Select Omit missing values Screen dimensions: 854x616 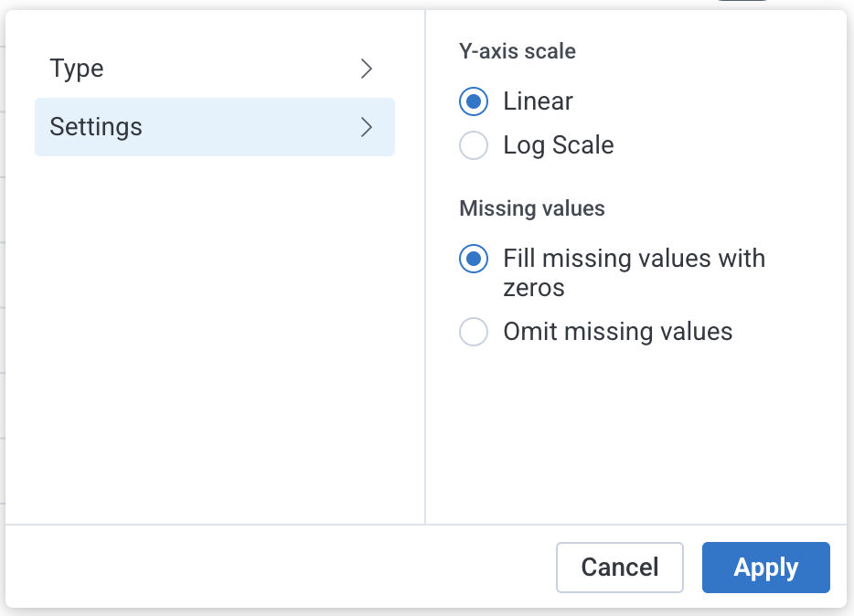click(474, 332)
